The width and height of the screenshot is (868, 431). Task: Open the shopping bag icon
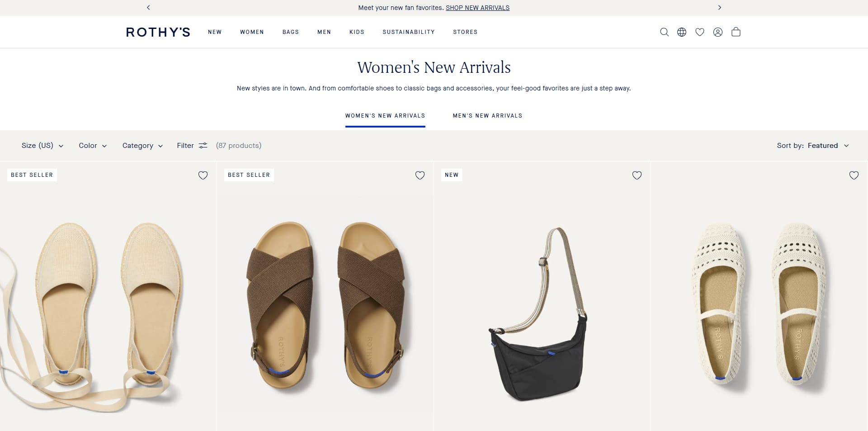[x=736, y=32]
